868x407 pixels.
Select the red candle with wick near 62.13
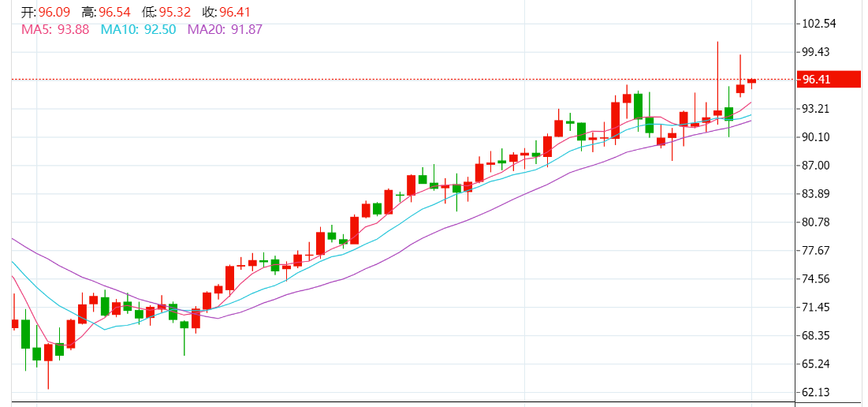pyautogui.click(x=48, y=352)
